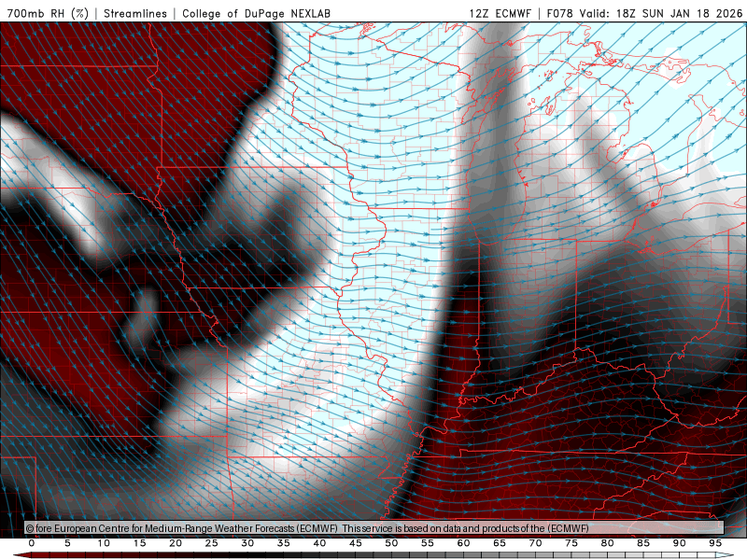Select the "12Z ECMWF" model run label
The height and width of the screenshot is (560, 747).
[x=500, y=13]
